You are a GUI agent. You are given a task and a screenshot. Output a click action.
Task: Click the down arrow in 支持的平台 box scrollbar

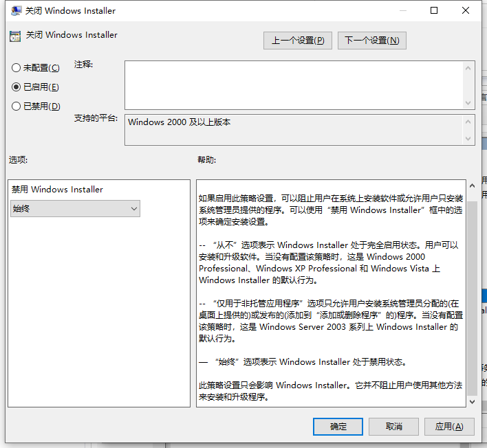coord(469,139)
